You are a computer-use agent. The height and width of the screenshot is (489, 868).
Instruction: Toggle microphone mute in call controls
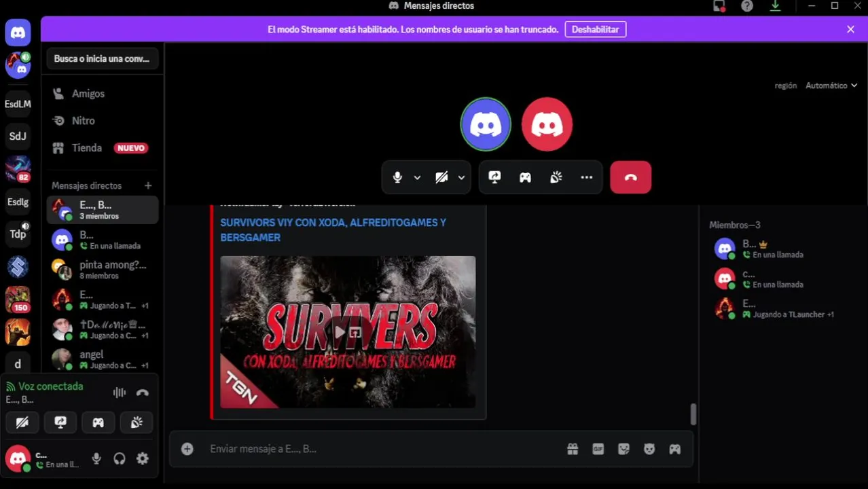pyautogui.click(x=398, y=177)
